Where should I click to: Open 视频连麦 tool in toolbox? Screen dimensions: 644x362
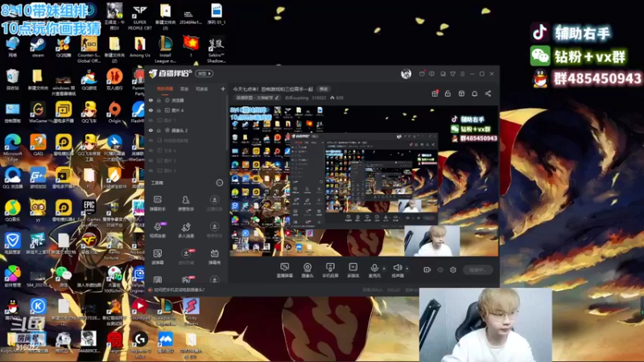[157, 230]
